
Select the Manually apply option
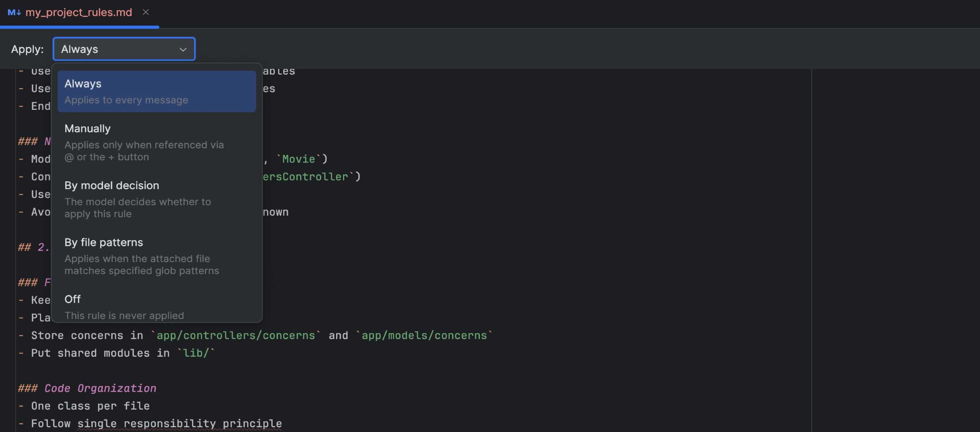tap(156, 142)
